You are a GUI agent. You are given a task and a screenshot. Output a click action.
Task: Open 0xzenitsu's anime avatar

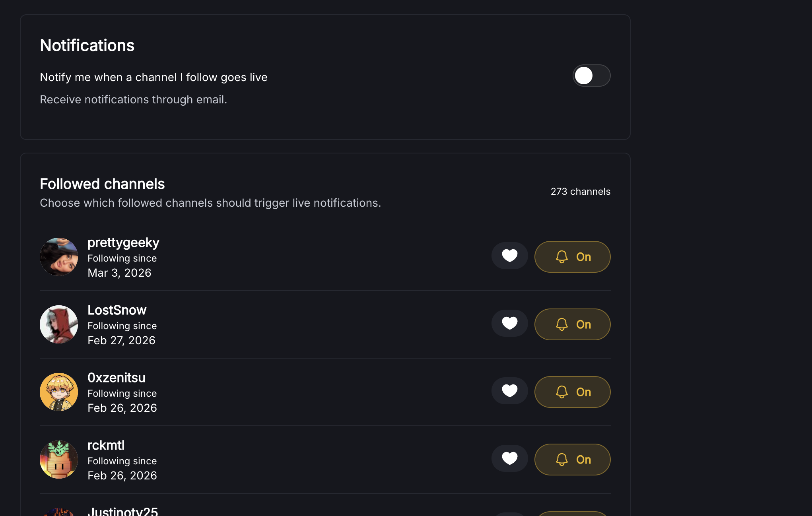(59, 392)
